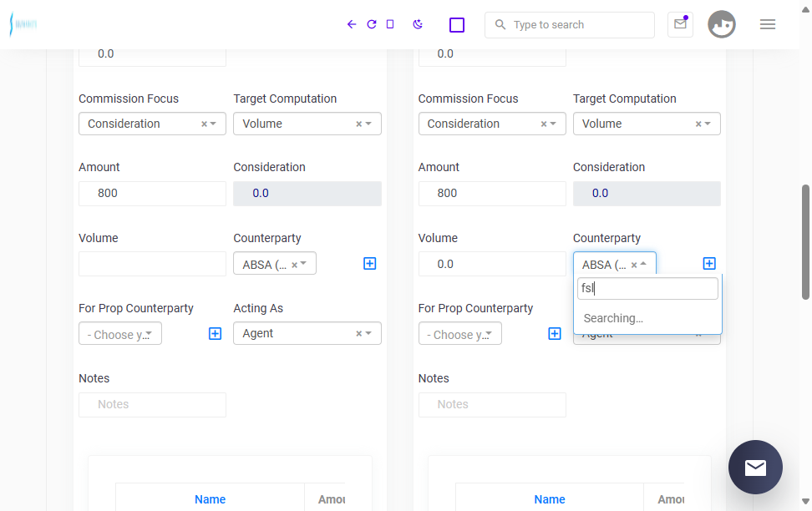Click scrollbar down arrow
Screen dimensions: 812x511
(805, 501)
